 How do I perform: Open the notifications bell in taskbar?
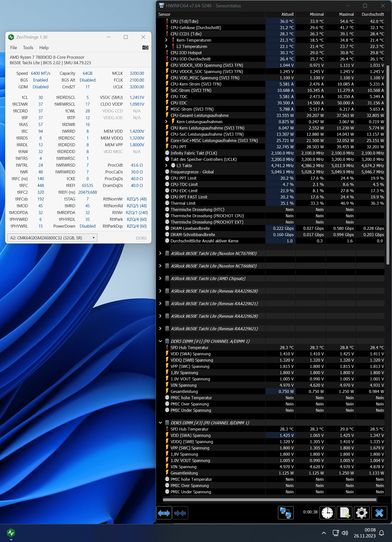coord(381,533)
